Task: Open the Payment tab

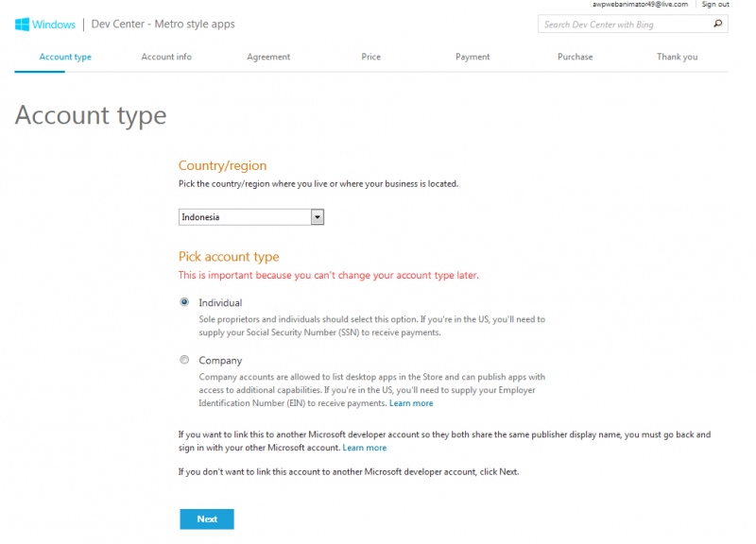Action: (x=472, y=57)
